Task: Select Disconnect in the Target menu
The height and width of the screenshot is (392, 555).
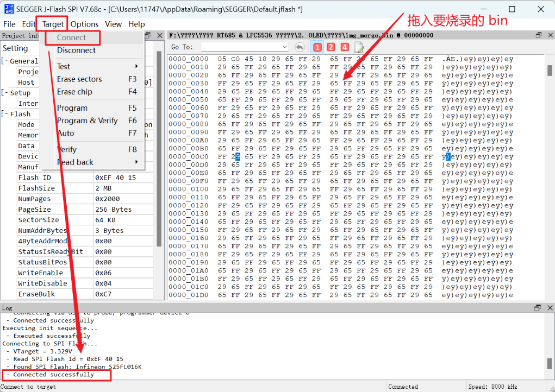Action: tap(75, 50)
